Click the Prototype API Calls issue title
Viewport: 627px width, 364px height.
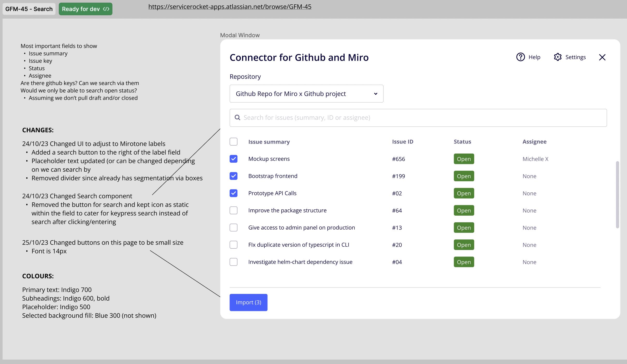coord(272,193)
